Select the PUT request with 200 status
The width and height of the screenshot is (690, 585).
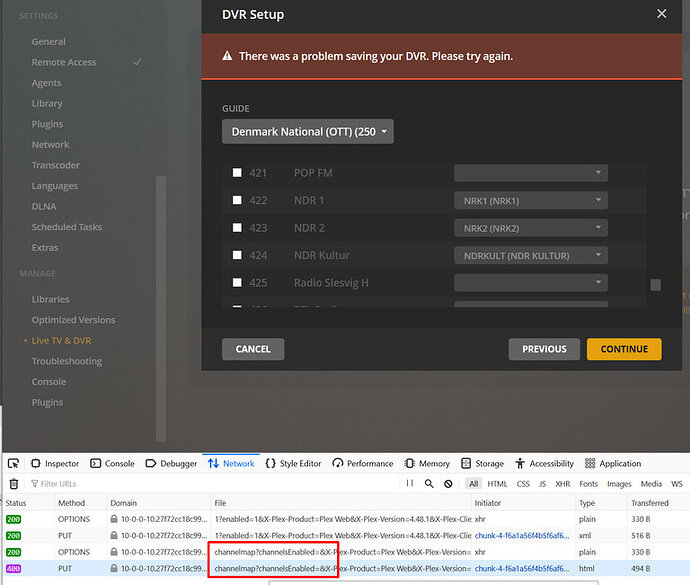tap(345, 536)
